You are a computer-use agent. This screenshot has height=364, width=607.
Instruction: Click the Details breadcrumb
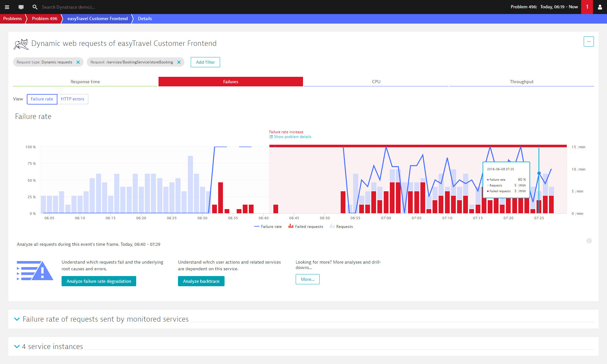point(145,18)
